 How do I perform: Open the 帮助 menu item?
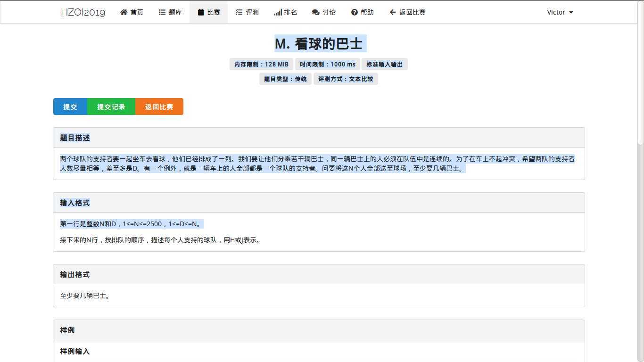(362, 12)
